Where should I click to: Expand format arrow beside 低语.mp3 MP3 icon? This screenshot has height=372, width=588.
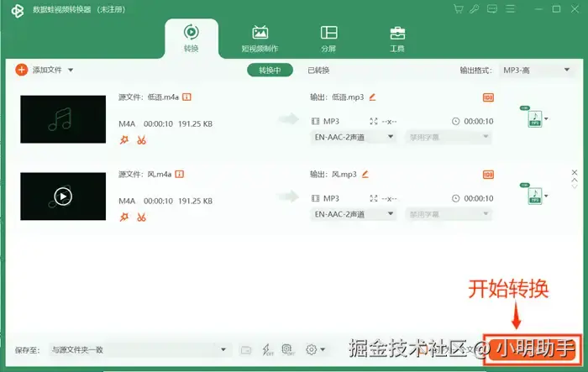[546, 119]
